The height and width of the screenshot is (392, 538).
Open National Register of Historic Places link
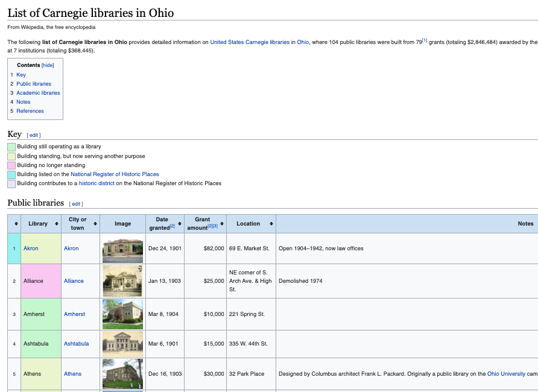pos(115,174)
